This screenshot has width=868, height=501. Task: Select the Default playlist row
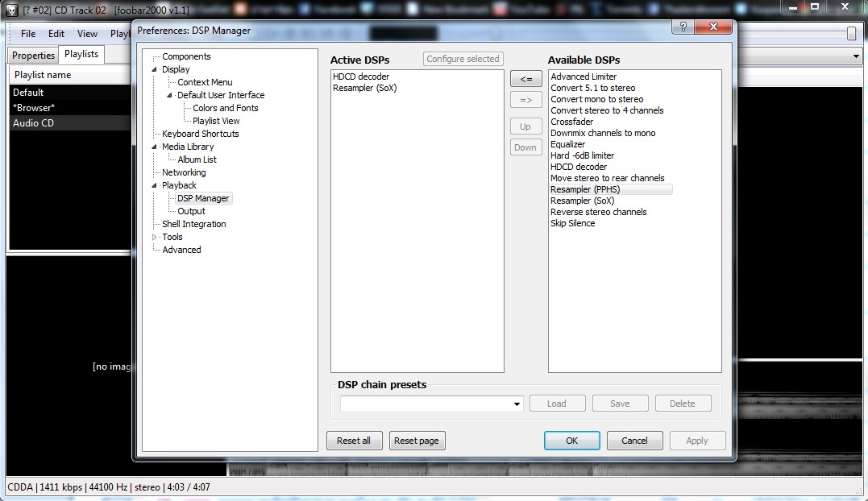pyautogui.click(x=70, y=93)
